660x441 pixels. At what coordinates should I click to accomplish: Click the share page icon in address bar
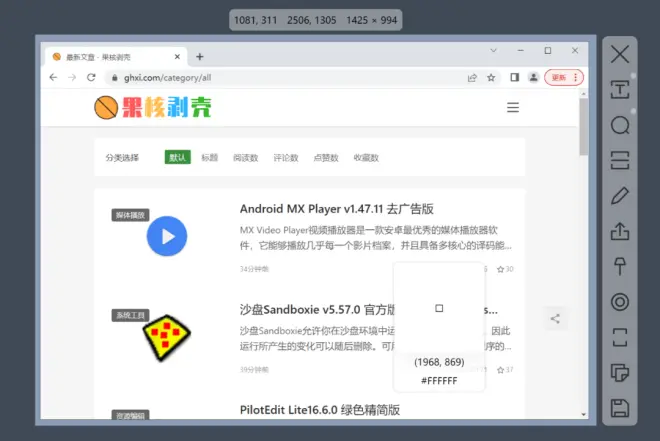[472, 77]
